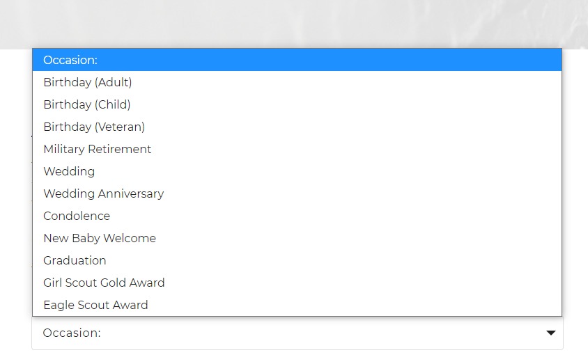Click the collapsed Occasion select field
This screenshot has width=588, height=364.
click(297, 333)
